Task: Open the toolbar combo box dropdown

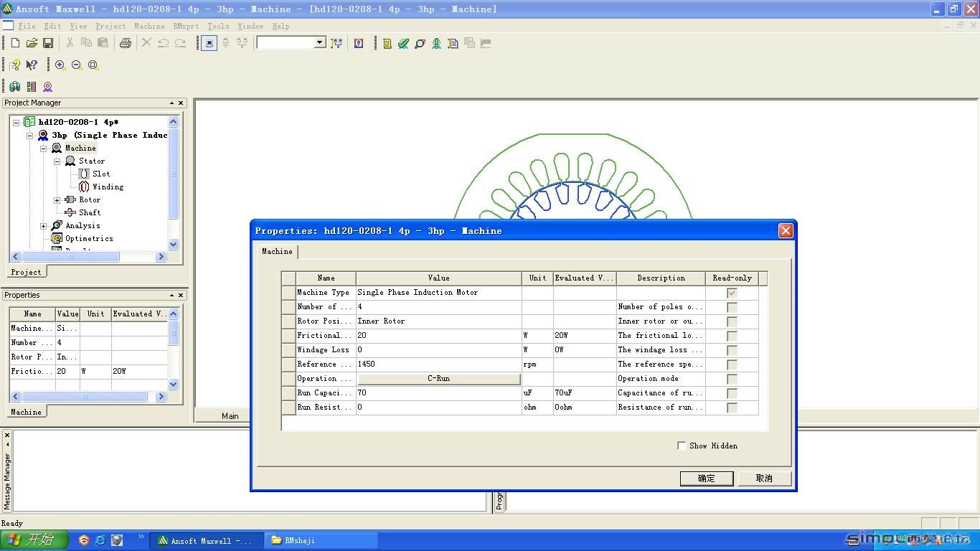Action: point(320,43)
